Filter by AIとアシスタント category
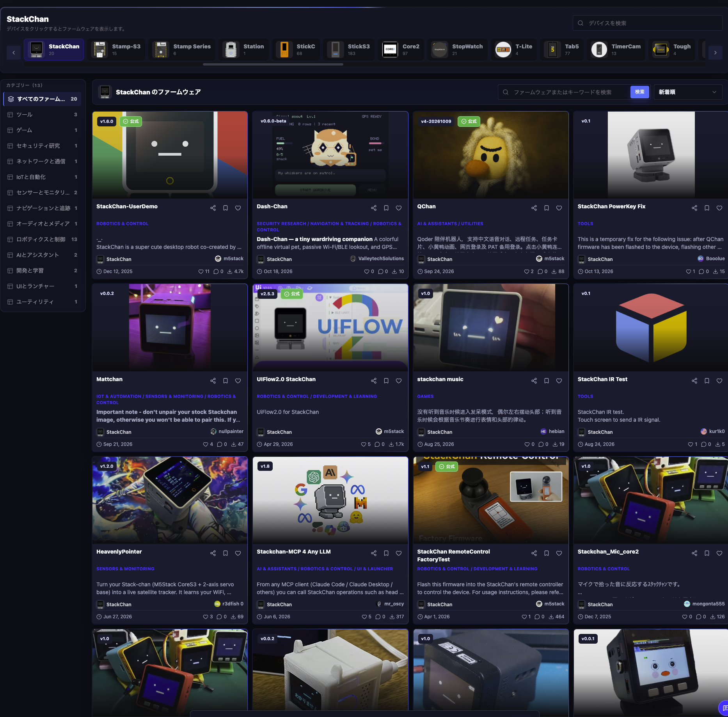The width and height of the screenshot is (728, 717). (x=43, y=255)
